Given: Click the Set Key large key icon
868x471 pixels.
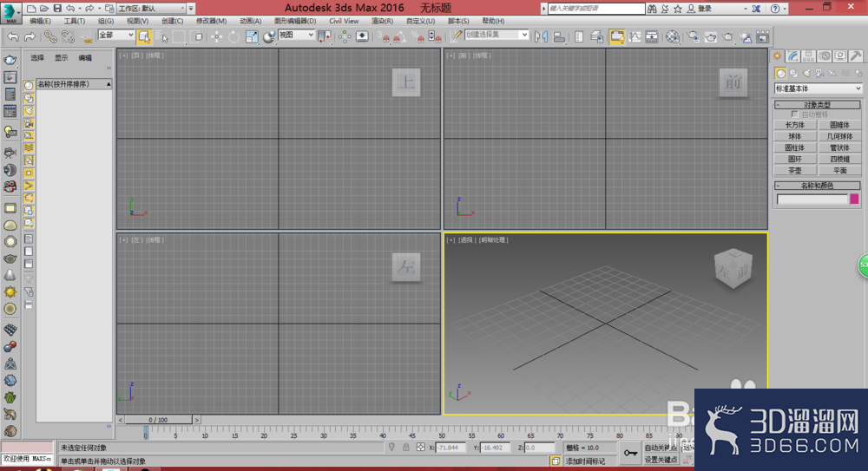Looking at the screenshot, I should click(630, 454).
